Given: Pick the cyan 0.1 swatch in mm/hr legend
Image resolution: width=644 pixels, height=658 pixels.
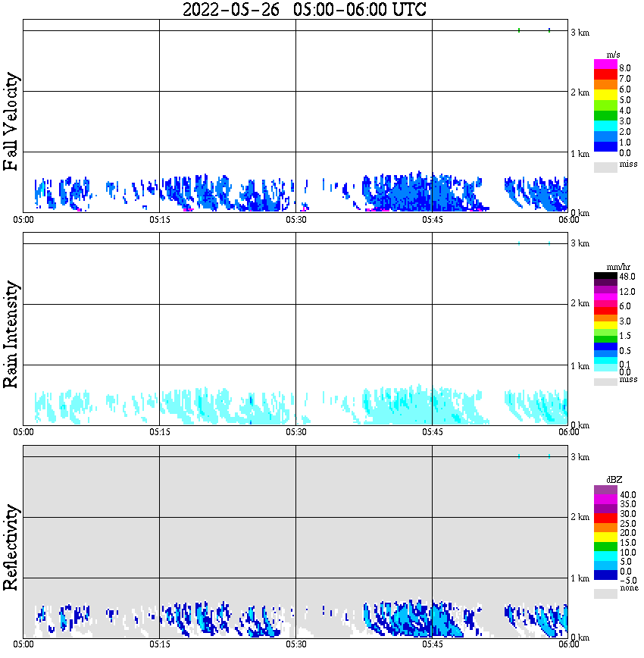Looking at the screenshot, I should tap(605, 361).
